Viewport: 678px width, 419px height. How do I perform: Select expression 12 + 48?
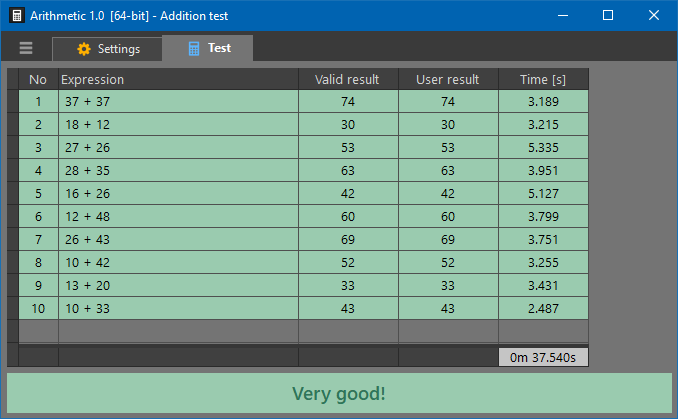(178, 216)
